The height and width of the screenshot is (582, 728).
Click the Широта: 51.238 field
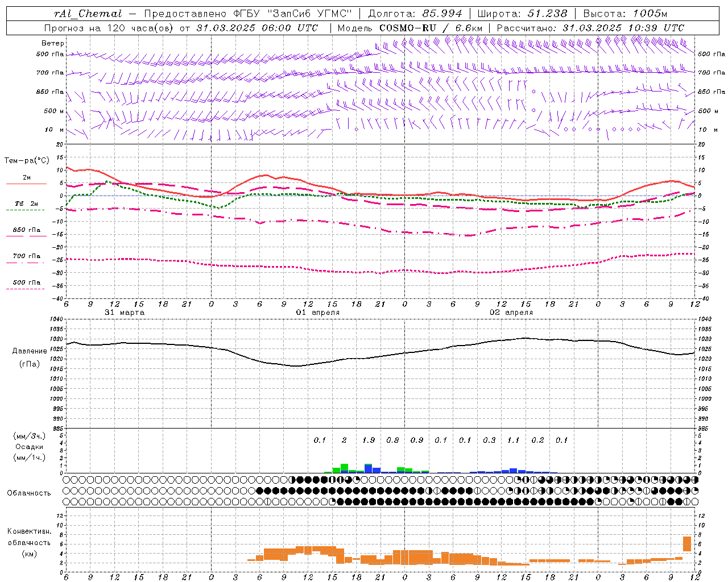point(522,14)
